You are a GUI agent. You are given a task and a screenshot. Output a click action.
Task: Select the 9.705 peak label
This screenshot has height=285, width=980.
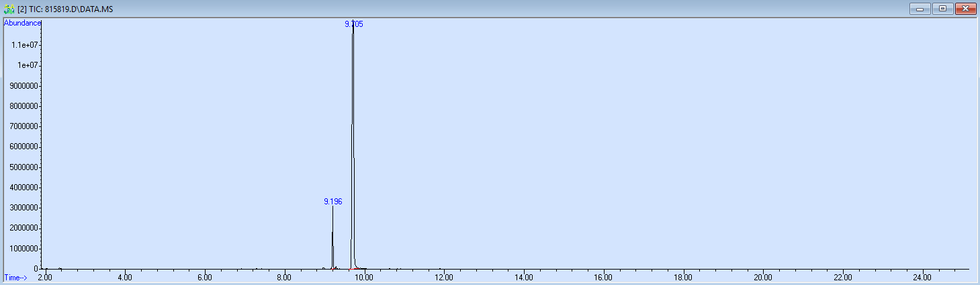354,24
